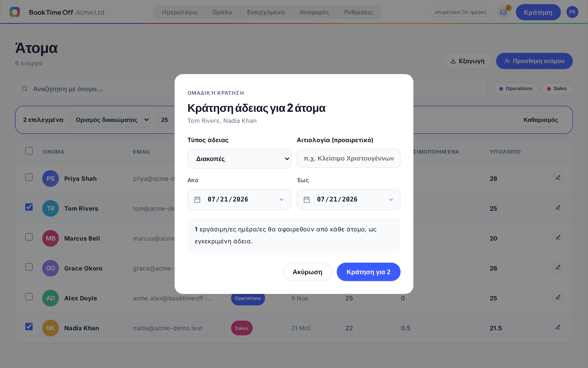588x368 pixels.
Task: Click edit pencil for Nadia Khan
Action: point(558,327)
